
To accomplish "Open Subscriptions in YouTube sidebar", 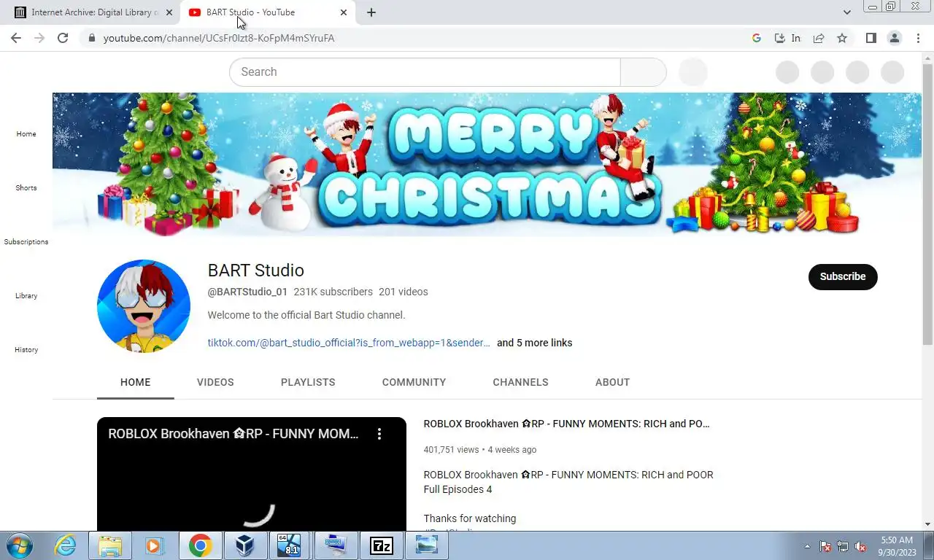I will [x=26, y=242].
